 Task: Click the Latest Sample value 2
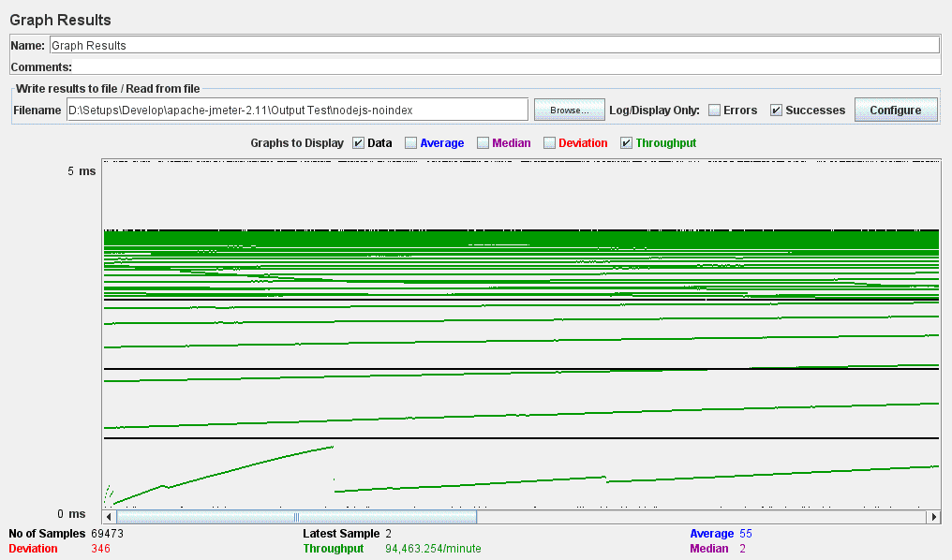pyautogui.click(x=389, y=533)
